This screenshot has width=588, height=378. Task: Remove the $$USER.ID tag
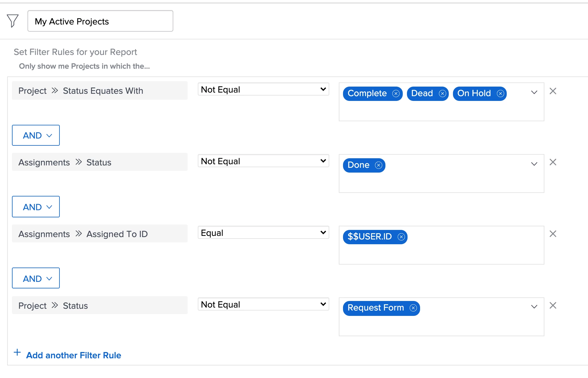pos(401,237)
